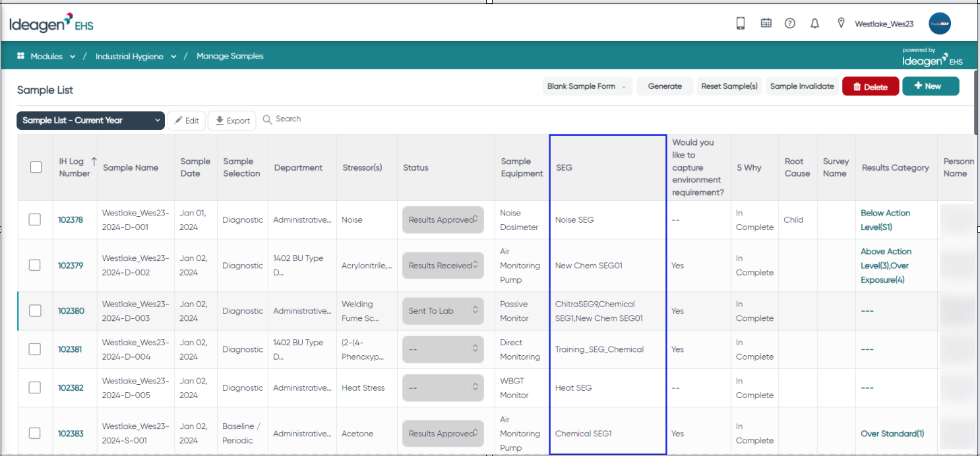Viewport: 980px width, 456px height.
Task: Click in the Search field
Action: pyautogui.click(x=288, y=119)
